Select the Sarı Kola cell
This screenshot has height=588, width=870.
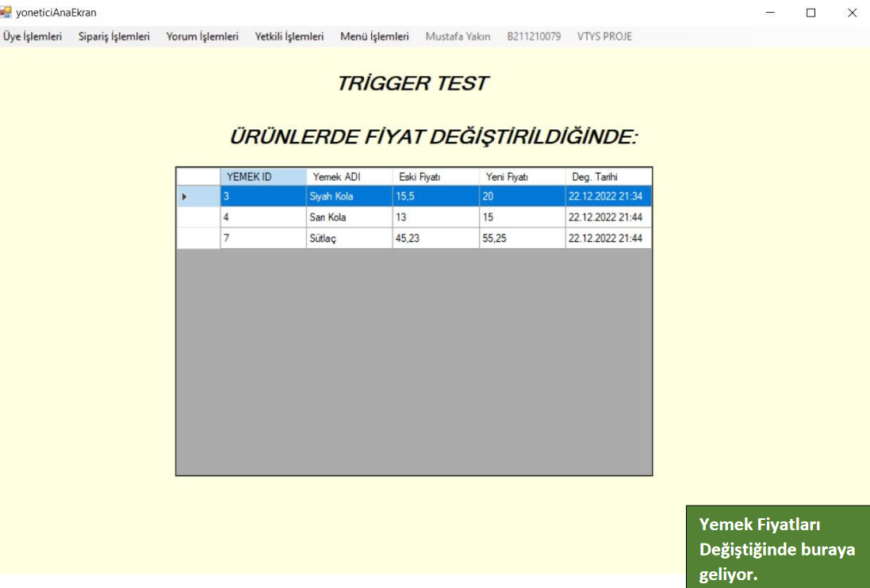click(349, 217)
